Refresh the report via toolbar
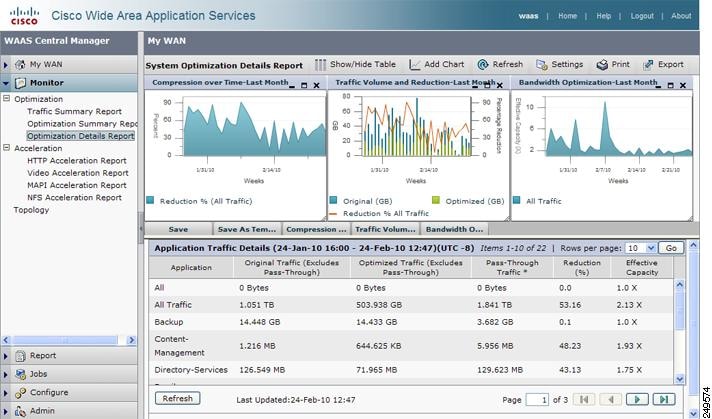Viewport: 712px width, 419px height. point(500,65)
